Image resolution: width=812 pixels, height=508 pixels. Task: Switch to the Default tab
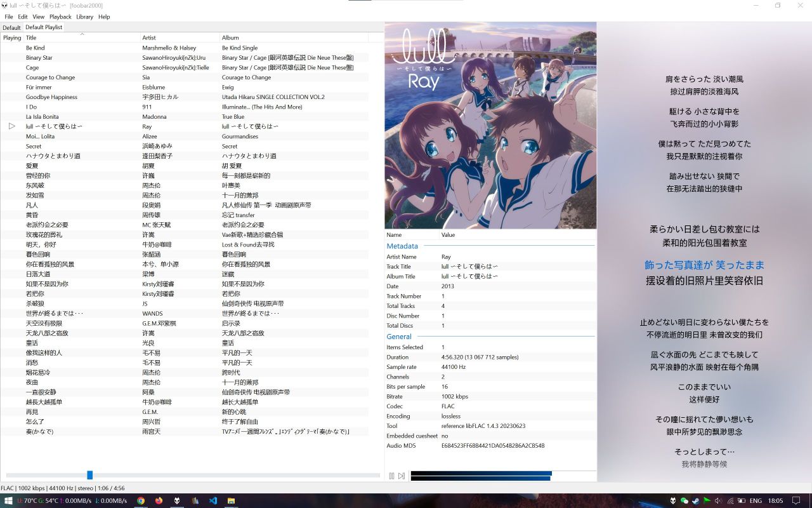(11, 27)
